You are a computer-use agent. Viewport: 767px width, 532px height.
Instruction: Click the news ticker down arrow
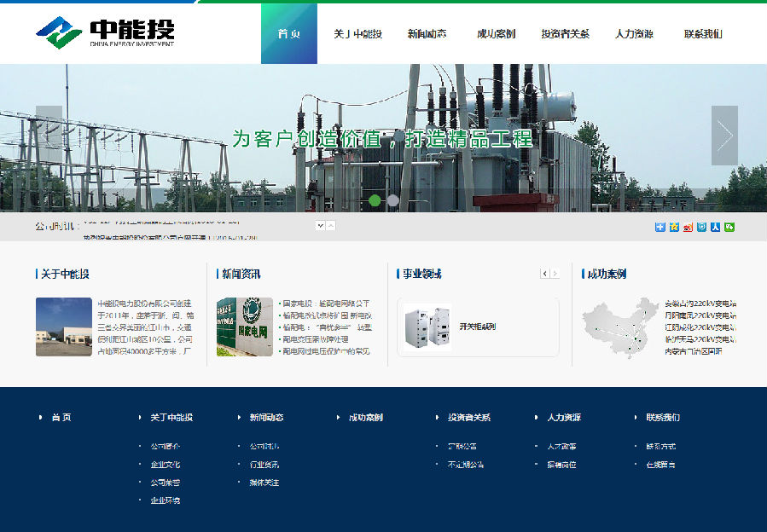[x=320, y=226]
